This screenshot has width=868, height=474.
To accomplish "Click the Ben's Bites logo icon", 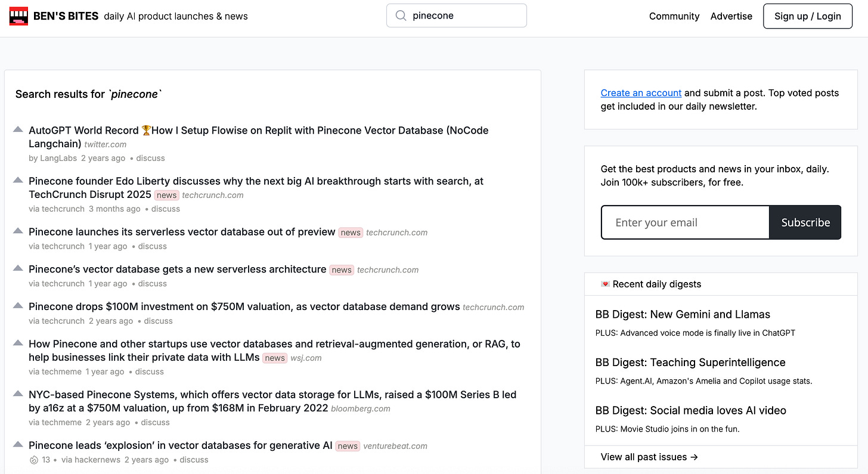I will pos(19,16).
